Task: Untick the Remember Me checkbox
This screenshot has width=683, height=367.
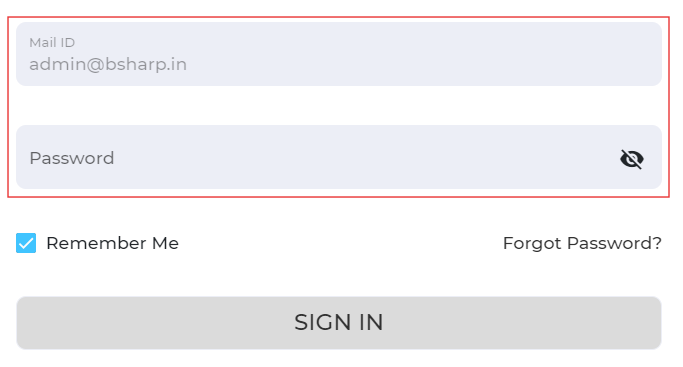Action: point(26,243)
